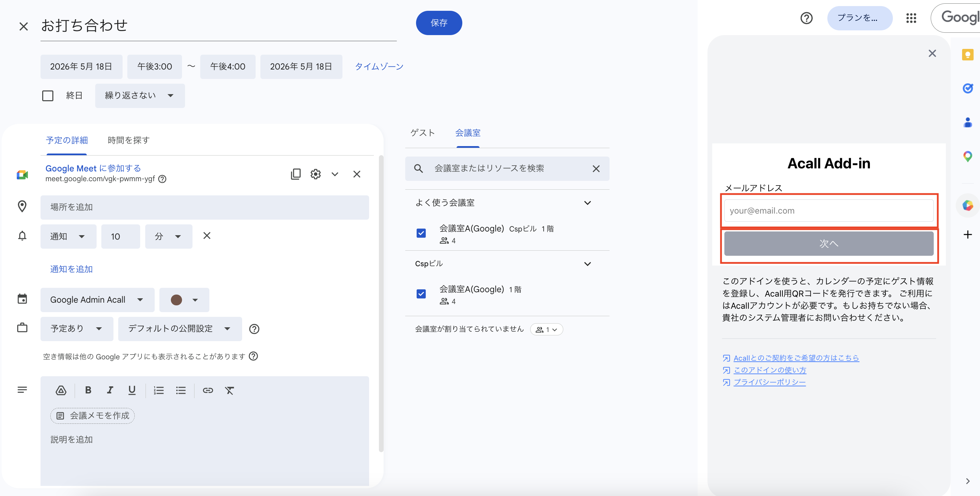
Task: Uncheck 会議室A(Google) under the Cspビル section
Action: coord(421,294)
